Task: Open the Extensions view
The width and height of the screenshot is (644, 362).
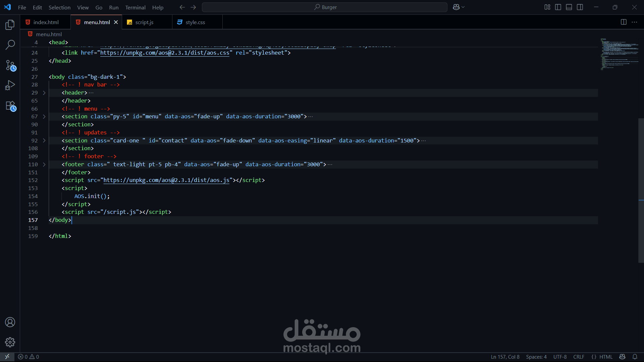Action: click(10, 106)
